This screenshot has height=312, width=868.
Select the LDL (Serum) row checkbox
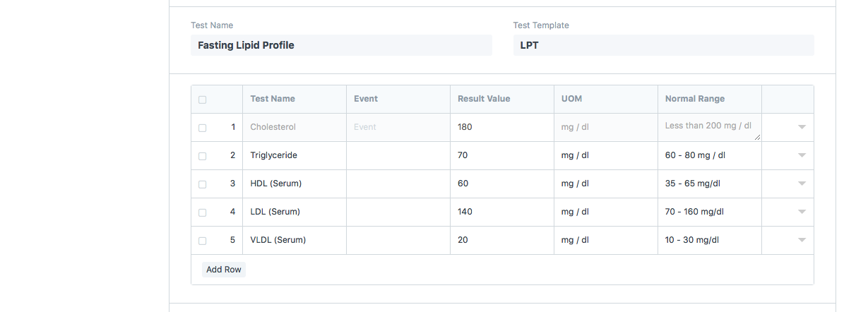point(203,212)
